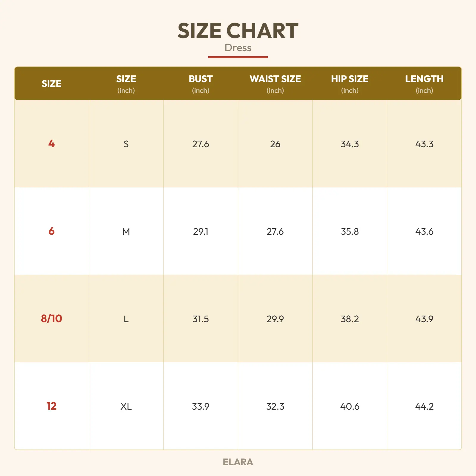Screen dimensions: 476x476
Task: Click the Dress subtitle text
Action: [x=238, y=48]
